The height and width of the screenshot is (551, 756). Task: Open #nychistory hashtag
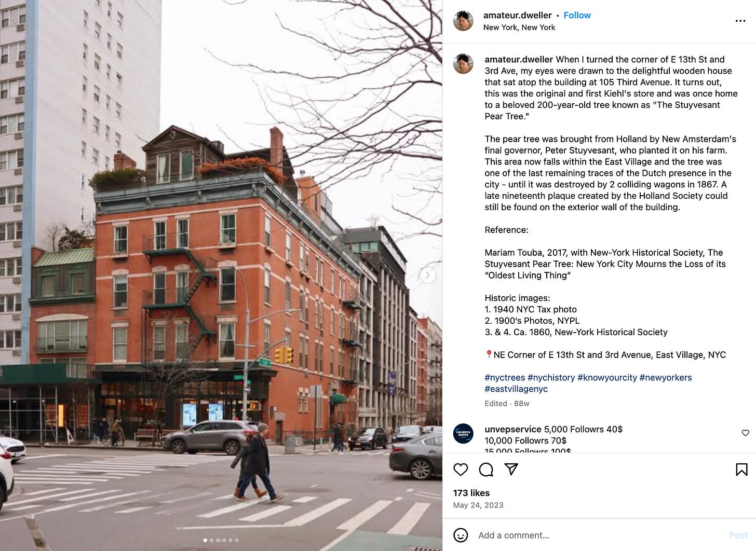[x=551, y=378]
